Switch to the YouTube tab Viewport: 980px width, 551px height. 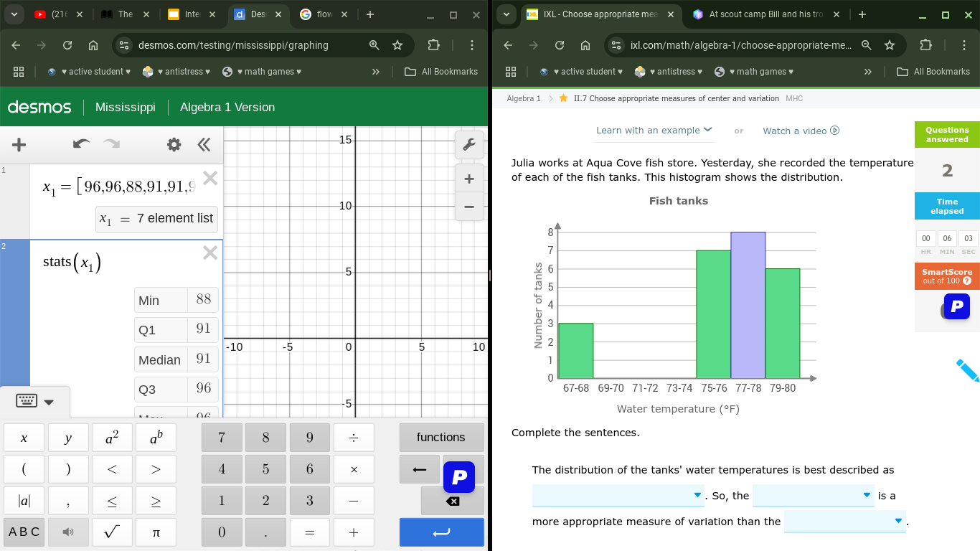click(x=57, y=14)
